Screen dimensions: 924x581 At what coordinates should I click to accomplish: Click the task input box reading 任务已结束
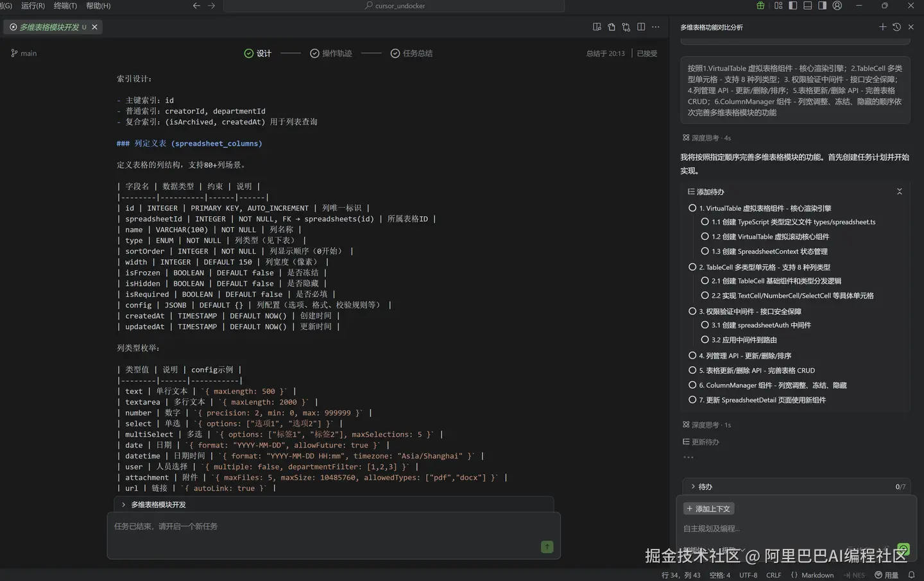tap(334, 535)
